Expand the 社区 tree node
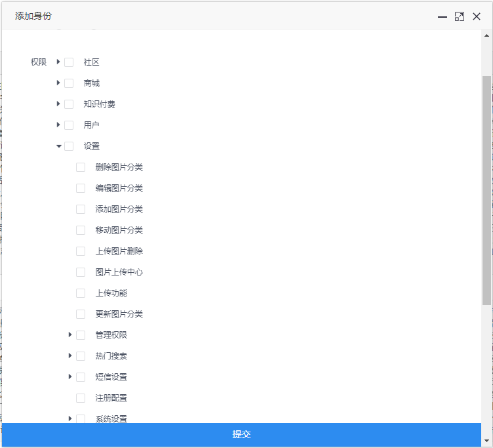 [58, 62]
